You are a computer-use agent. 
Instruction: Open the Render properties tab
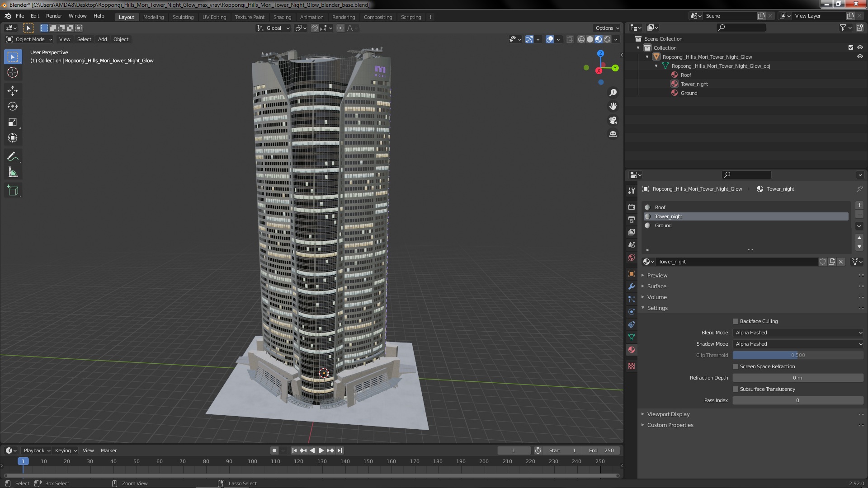632,206
